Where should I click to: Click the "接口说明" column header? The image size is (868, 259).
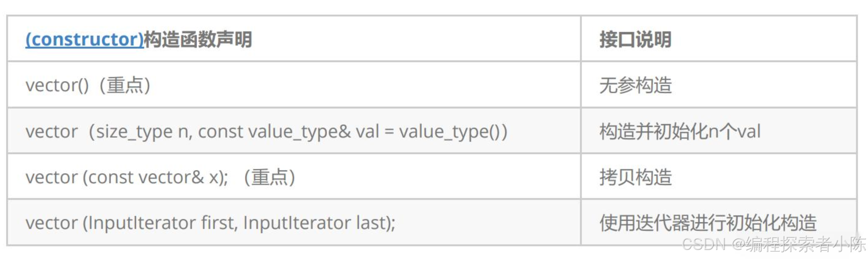pyautogui.click(x=635, y=40)
